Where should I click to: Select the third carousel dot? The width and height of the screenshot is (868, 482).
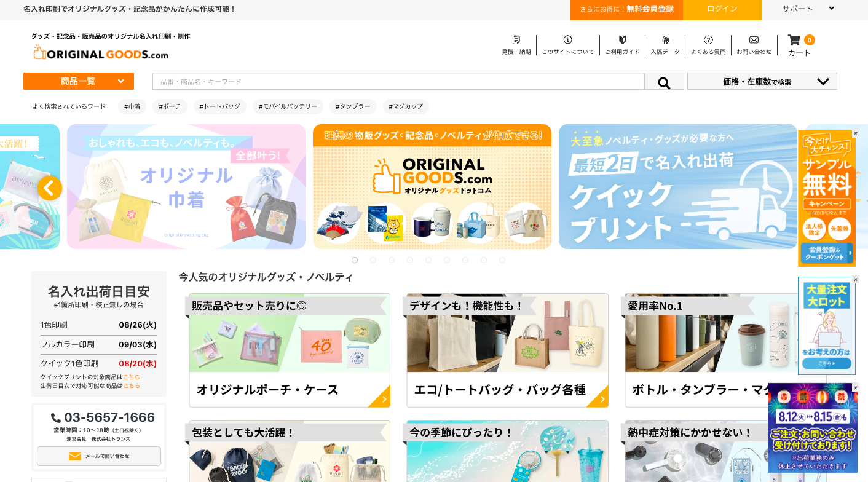pos(392,260)
